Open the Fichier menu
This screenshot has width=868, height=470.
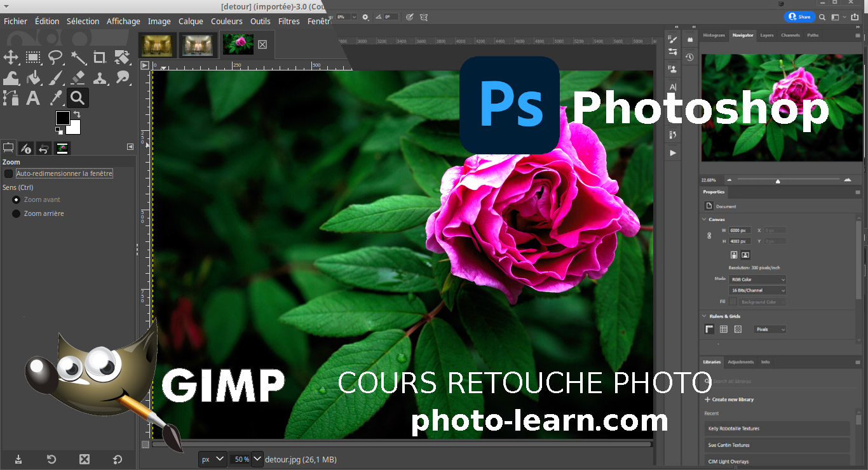tap(15, 21)
